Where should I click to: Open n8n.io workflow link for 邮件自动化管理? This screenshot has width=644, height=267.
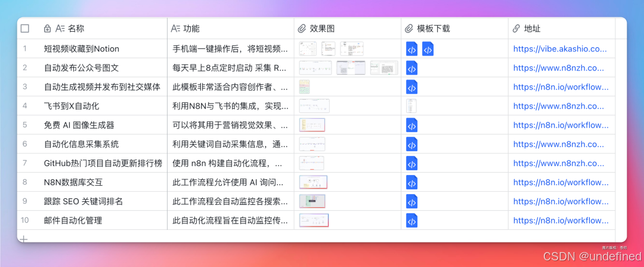561,220
